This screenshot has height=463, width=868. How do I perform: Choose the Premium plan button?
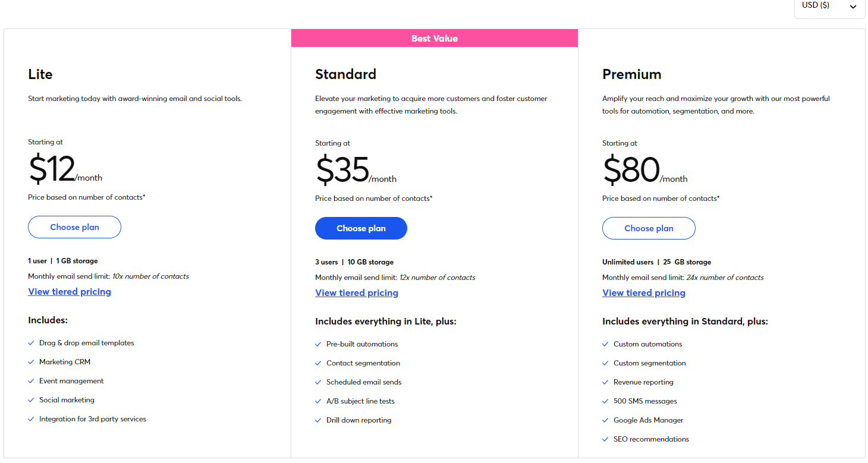click(x=649, y=228)
